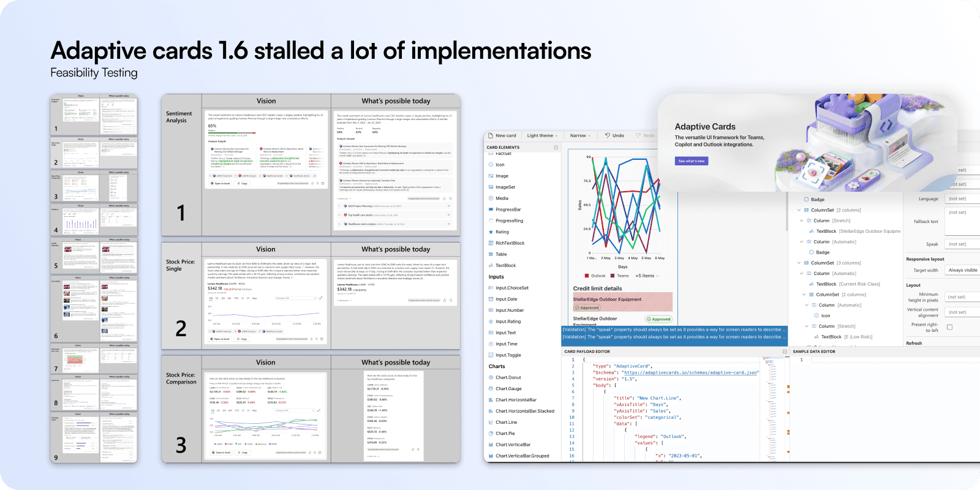The height and width of the screenshot is (490, 980).
Task: Select the Input.Rating star icon
Action: (491, 322)
